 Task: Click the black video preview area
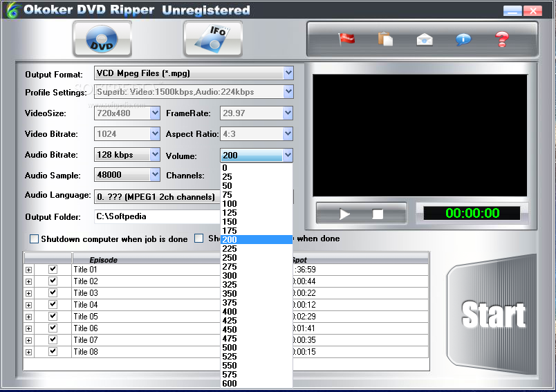click(420, 135)
